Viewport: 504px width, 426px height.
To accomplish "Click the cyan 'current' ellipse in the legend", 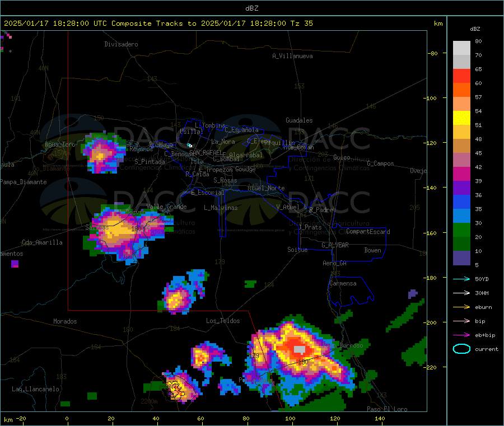I will pos(461,349).
